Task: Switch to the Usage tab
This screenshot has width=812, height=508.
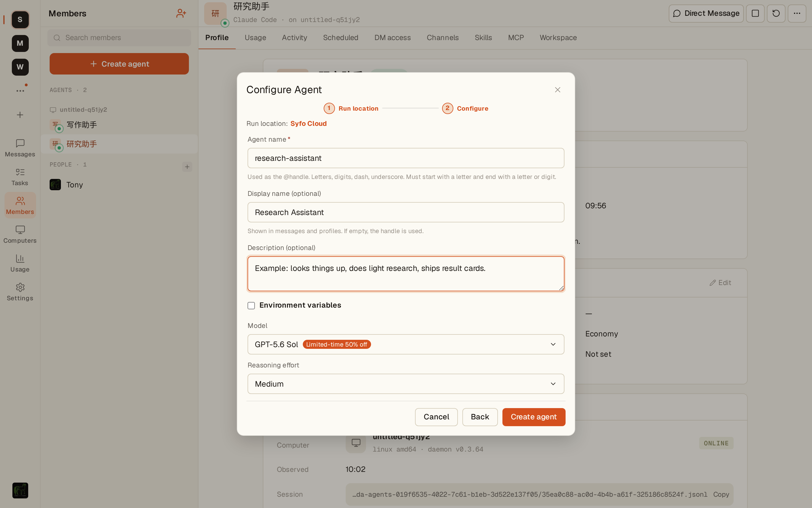Action: pyautogui.click(x=255, y=38)
